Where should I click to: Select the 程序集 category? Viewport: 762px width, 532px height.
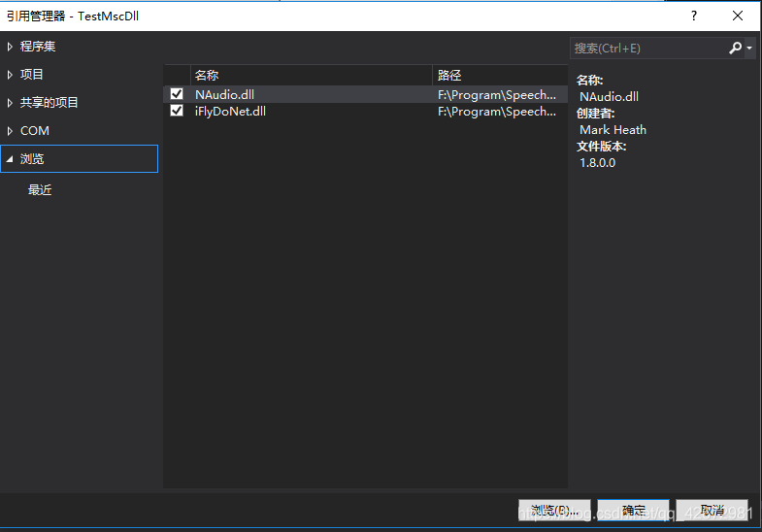point(38,47)
